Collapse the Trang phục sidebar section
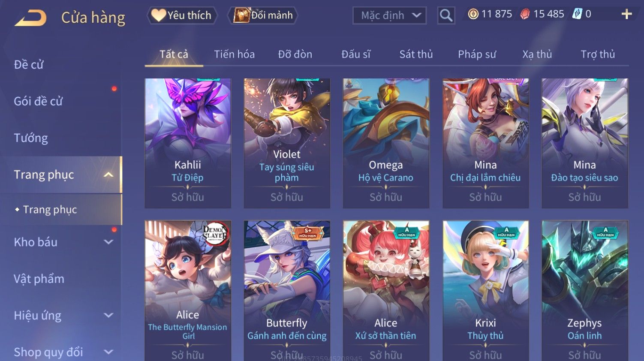The width and height of the screenshot is (644, 361). 108,174
